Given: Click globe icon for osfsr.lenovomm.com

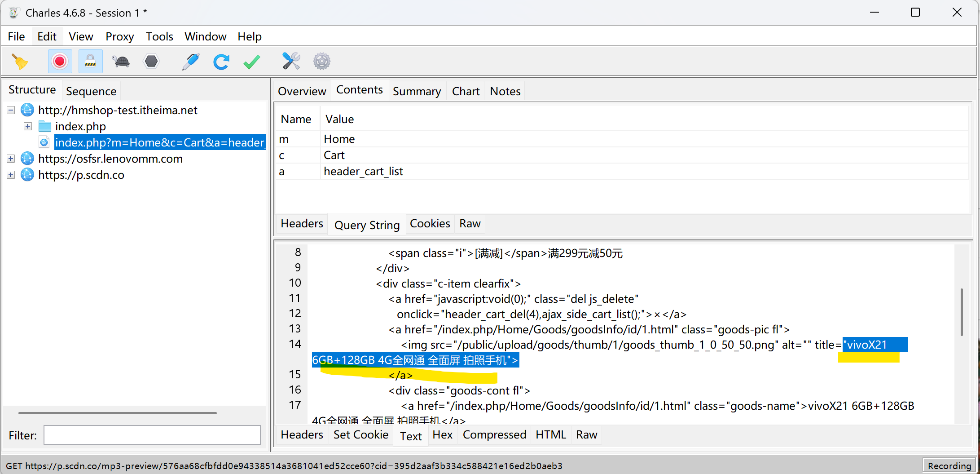Looking at the screenshot, I should point(27,159).
